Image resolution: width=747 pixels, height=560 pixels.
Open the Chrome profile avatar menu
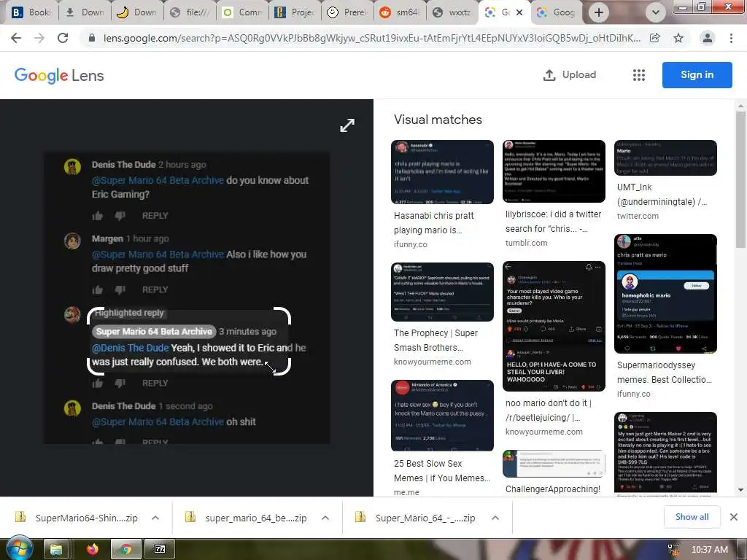coord(708,38)
